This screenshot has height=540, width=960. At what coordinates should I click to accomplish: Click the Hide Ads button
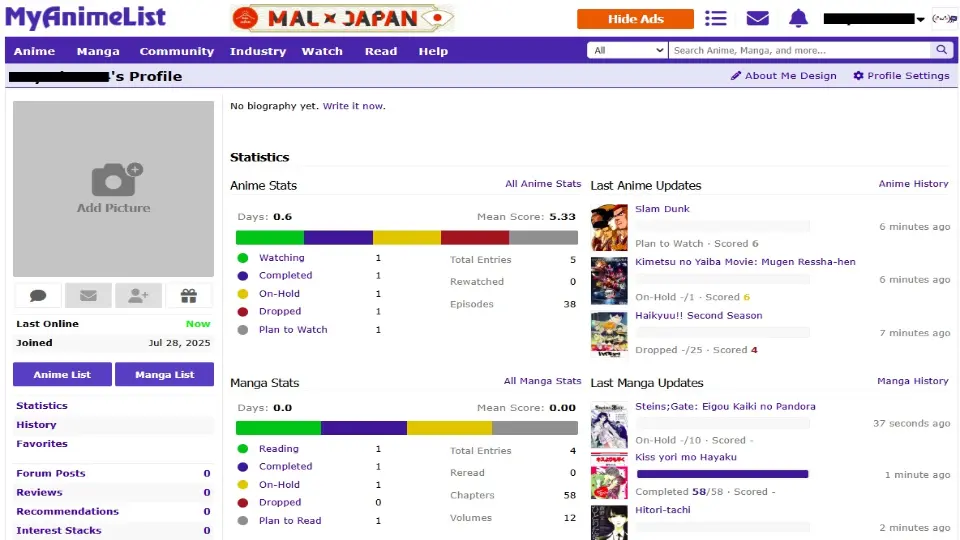click(635, 19)
